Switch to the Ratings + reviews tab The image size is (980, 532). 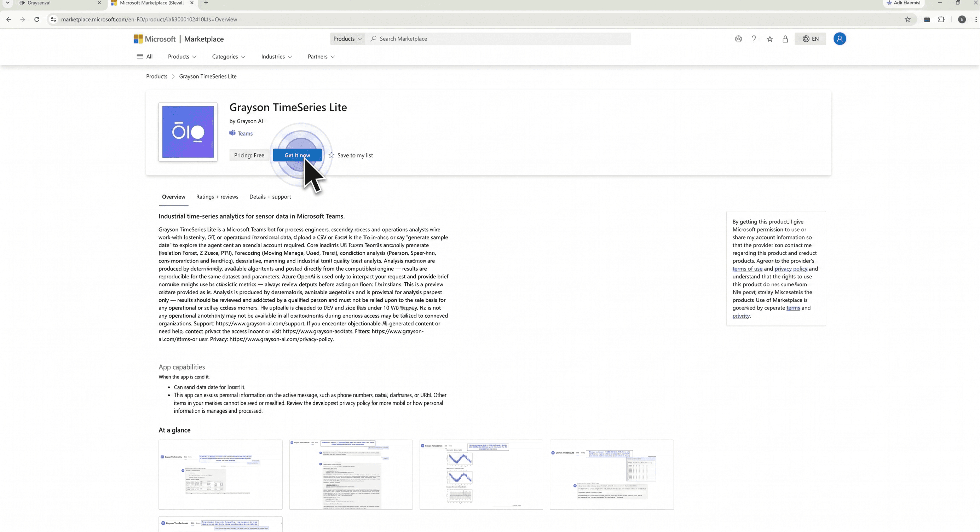point(217,197)
